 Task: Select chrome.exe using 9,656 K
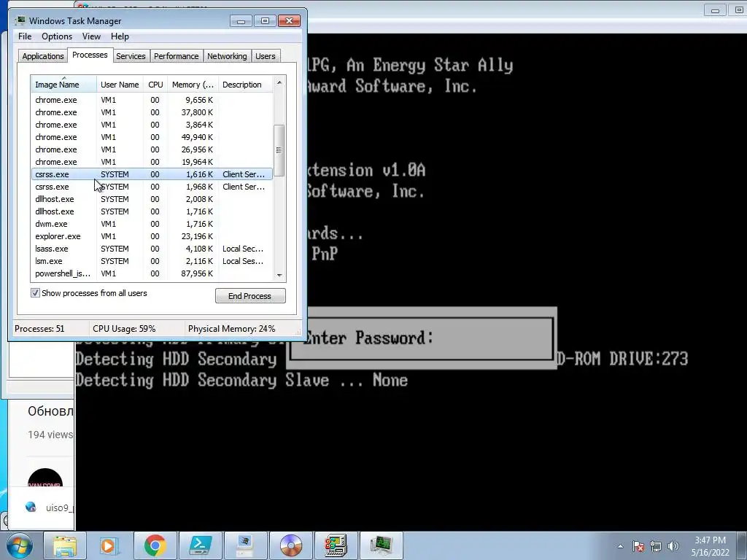click(x=152, y=100)
